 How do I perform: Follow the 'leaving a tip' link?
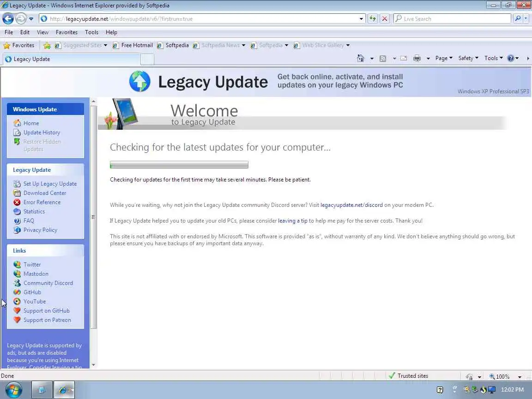[x=292, y=221]
